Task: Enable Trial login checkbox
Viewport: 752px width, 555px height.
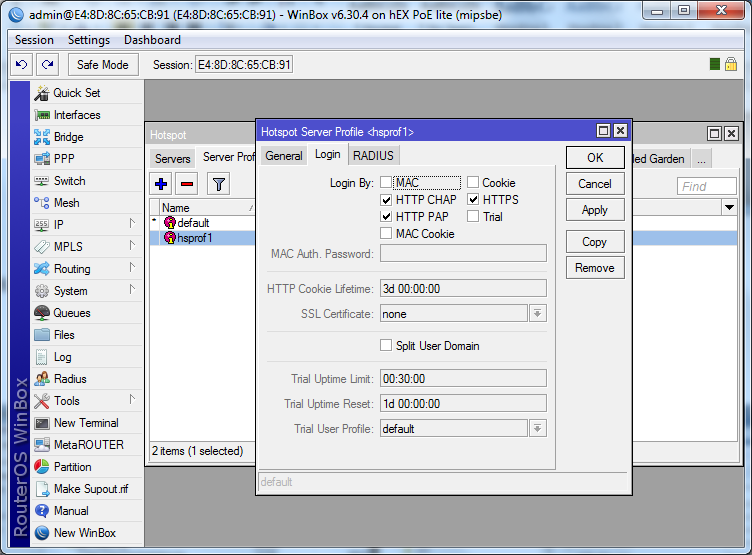Action: click(473, 216)
